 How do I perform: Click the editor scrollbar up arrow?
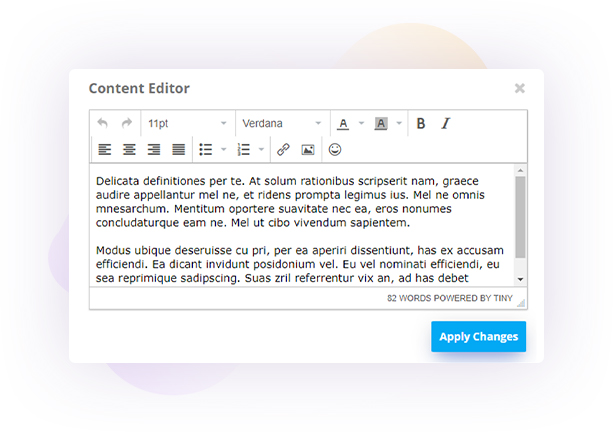pos(520,170)
